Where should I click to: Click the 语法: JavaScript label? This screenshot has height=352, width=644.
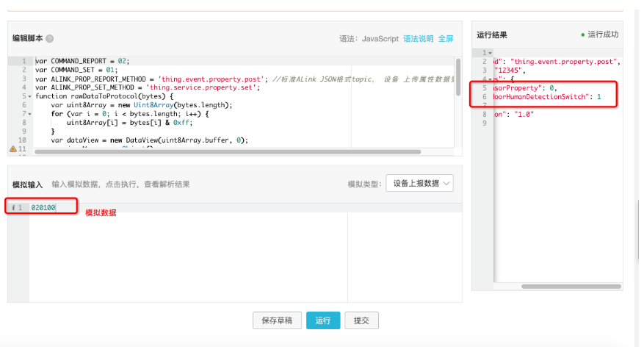coord(369,39)
